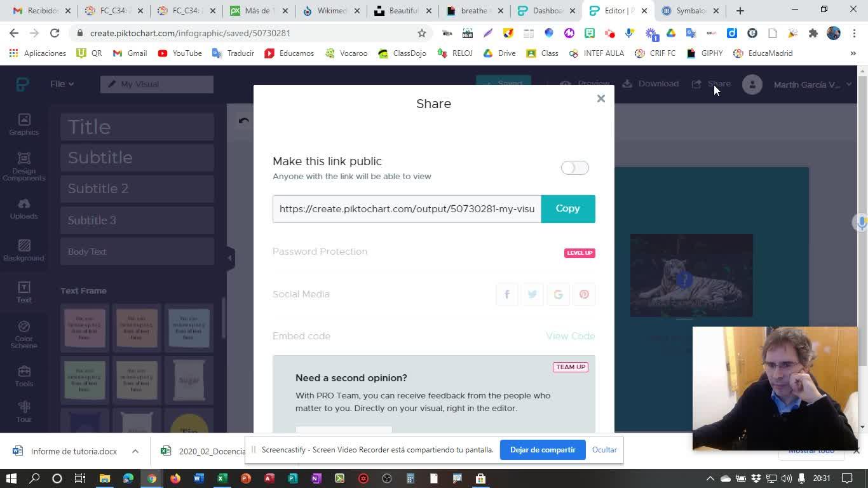This screenshot has width=868, height=488.
Task: Open the Color Scheme panel
Action: (x=24, y=335)
